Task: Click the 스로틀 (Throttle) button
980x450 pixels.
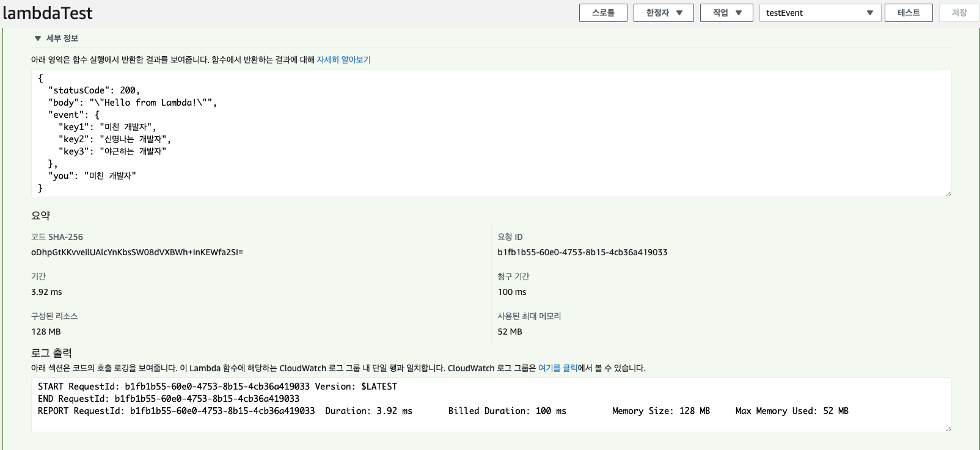Action: pyautogui.click(x=603, y=13)
